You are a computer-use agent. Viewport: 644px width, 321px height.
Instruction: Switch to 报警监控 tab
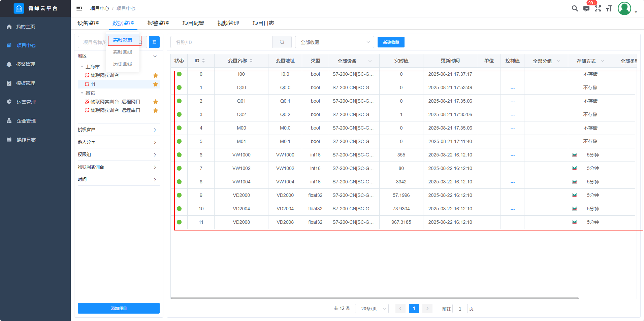click(x=158, y=23)
